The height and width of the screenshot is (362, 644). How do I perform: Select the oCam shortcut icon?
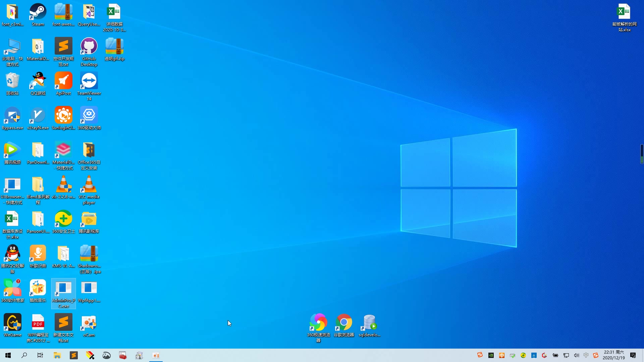click(89, 326)
